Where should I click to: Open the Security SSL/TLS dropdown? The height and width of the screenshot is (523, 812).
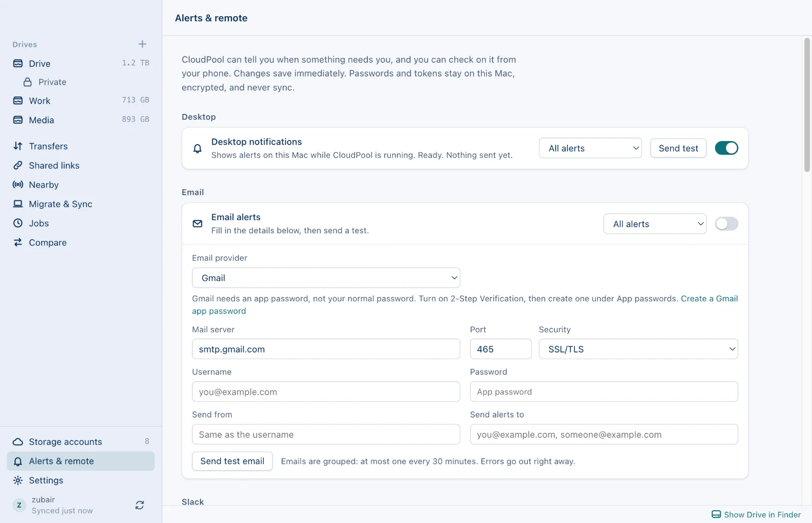point(638,349)
